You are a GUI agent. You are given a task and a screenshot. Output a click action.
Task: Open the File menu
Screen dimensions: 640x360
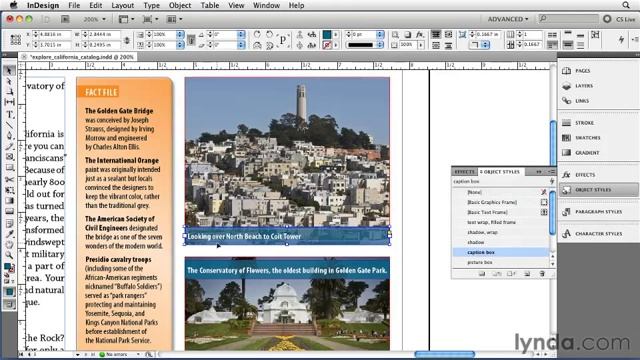pyautogui.click(x=74, y=5)
